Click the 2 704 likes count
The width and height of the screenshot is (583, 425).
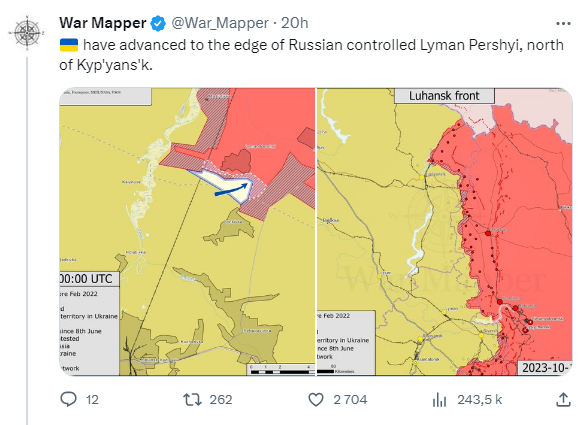tap(350, 400)
